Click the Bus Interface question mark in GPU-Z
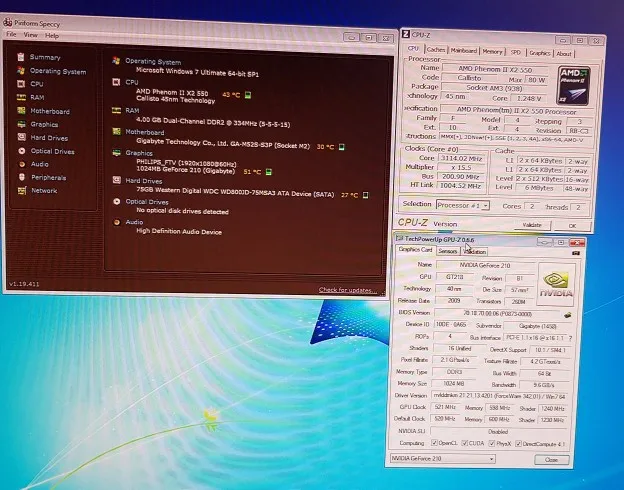Image resolution: width=624 pixels, height=490 pixels. tap(570, 338)
